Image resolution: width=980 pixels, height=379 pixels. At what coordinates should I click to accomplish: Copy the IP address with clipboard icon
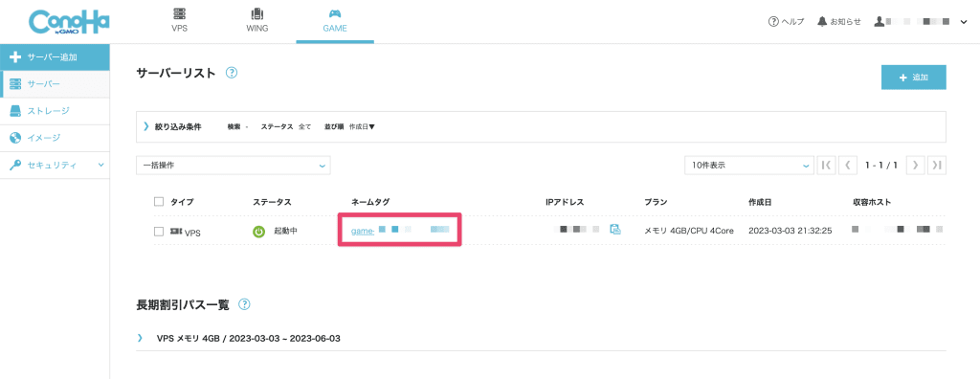click(615, 230)
